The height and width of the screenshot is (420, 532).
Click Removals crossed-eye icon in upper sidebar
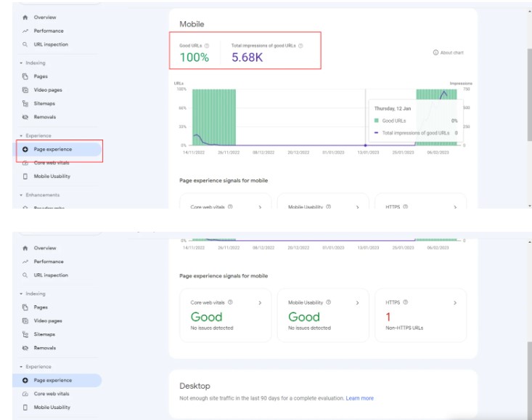(25, 117)
